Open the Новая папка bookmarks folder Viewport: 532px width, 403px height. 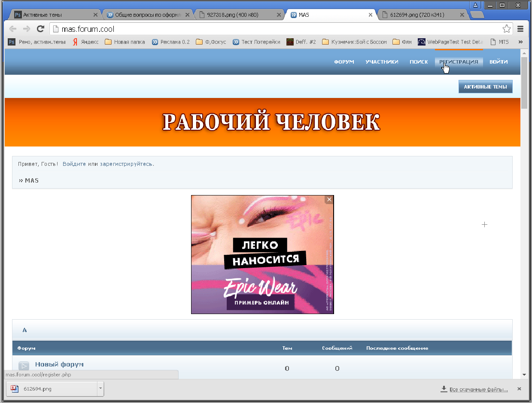click(125, 42)
